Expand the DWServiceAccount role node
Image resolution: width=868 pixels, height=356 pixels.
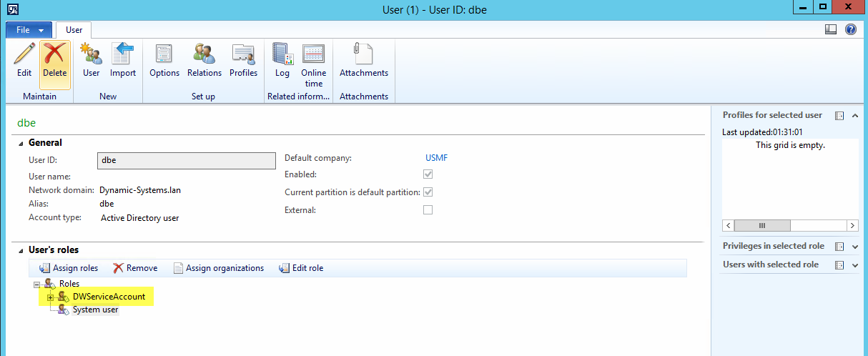point(51,297)
